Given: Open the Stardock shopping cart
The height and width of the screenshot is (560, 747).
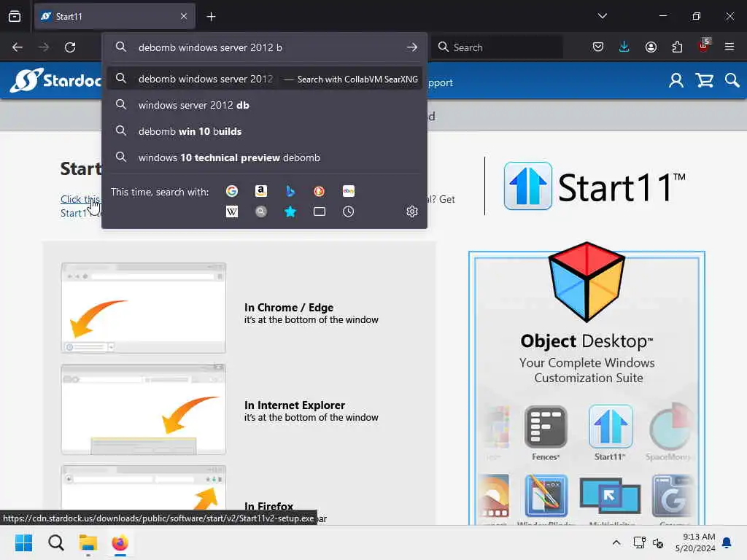Looking at the screenshot, I should (x=705, y=80).
